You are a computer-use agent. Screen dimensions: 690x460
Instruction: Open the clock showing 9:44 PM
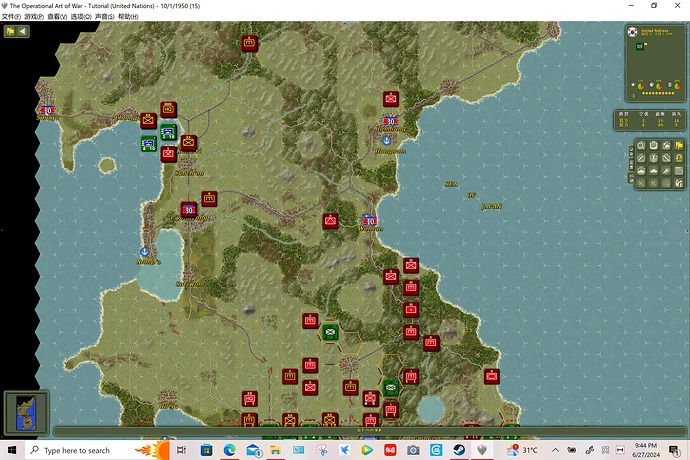click(646, 450)
